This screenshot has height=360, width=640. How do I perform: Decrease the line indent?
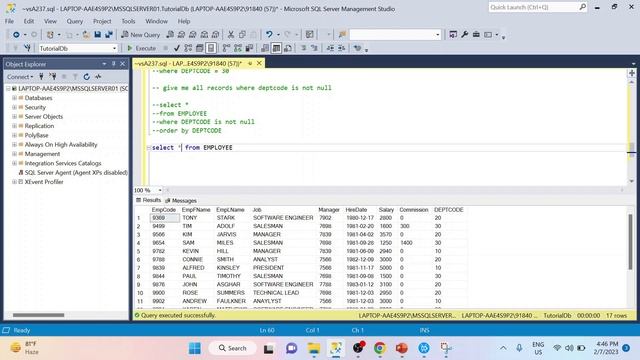click(x=330, y=48)
